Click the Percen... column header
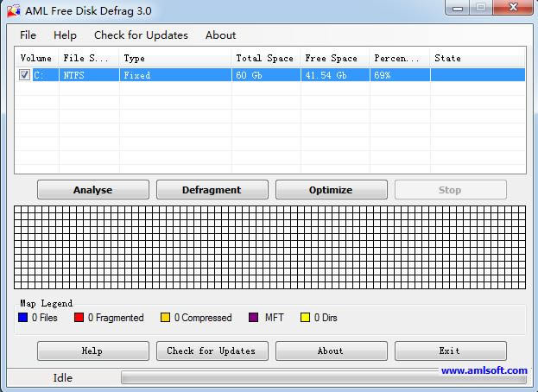 [400, 58]
